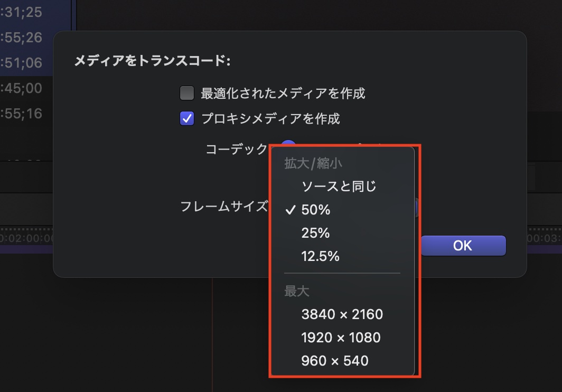
Task: Choose ソースと同じ from the frame size menu
Action: (x=339, y=186)
